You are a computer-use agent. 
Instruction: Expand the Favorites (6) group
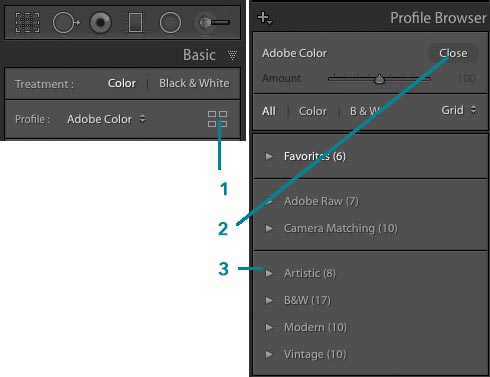point(269,156)
